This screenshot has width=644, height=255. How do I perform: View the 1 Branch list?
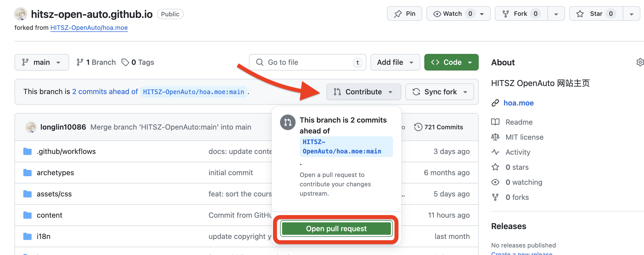coord(96,62)
